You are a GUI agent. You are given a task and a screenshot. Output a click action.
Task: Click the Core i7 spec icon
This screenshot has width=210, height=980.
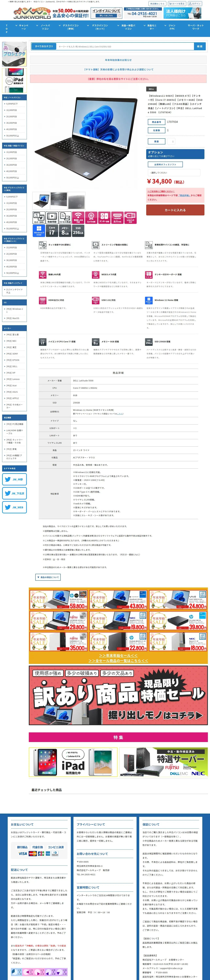pos(52,231)
